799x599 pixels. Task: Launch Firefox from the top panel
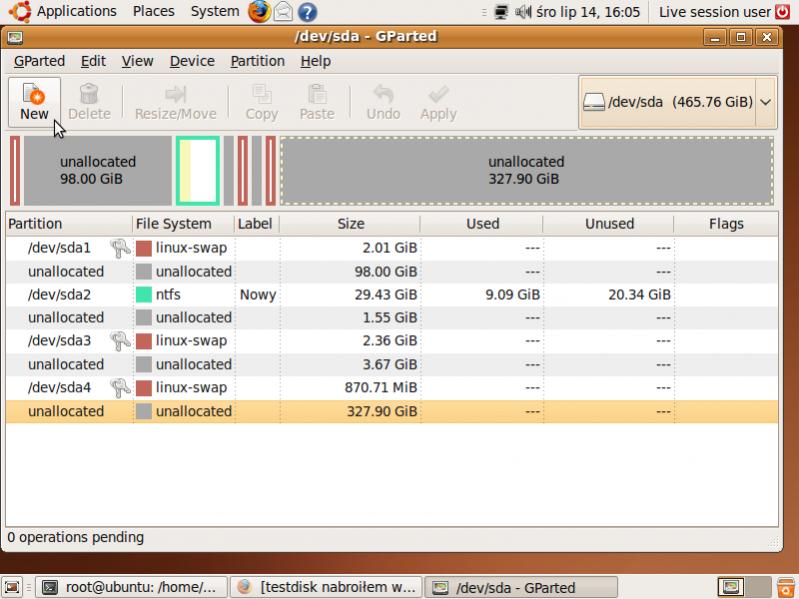(259, 12)
